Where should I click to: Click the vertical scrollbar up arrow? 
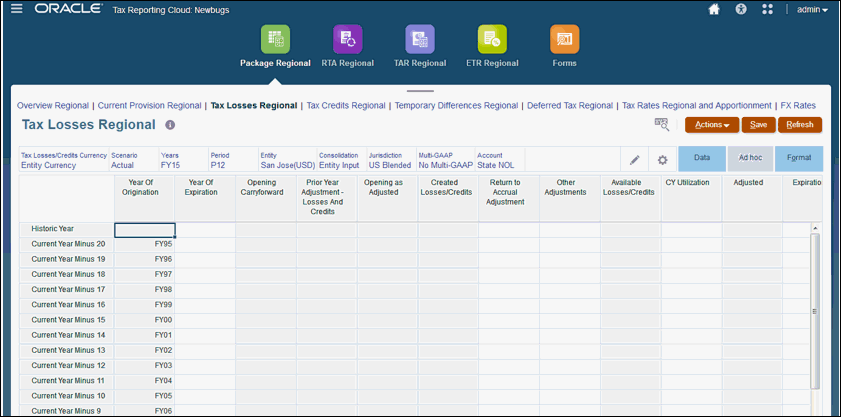(815, 228)
